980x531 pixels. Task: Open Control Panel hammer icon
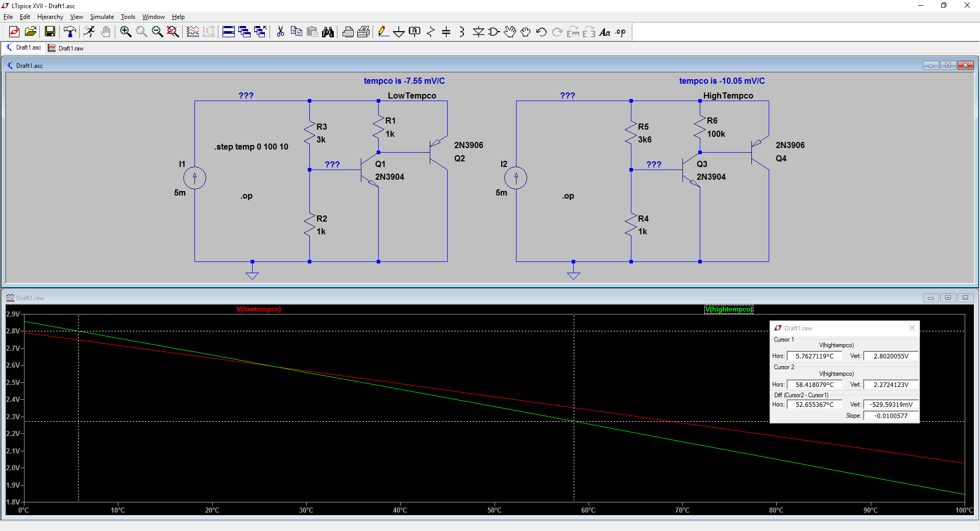tap(70, 32)
